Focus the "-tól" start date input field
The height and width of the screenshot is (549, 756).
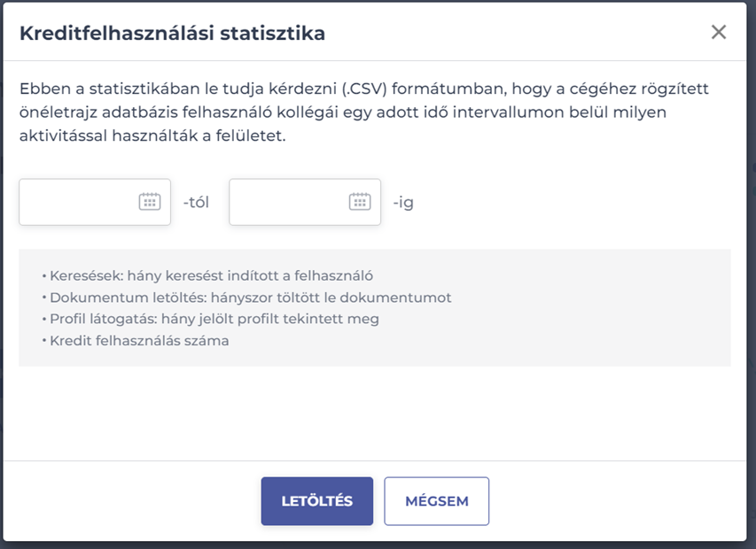(78, 202)
